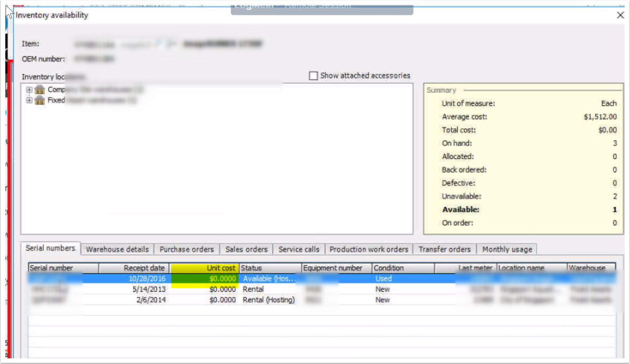
Task: Switch to the Serial numbers tab
Action: pos(51,248)
